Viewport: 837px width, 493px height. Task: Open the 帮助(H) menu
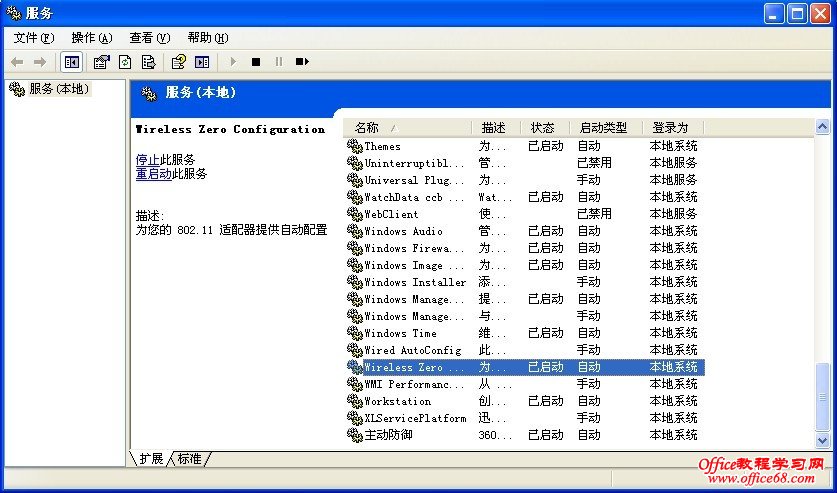point(208,38)
